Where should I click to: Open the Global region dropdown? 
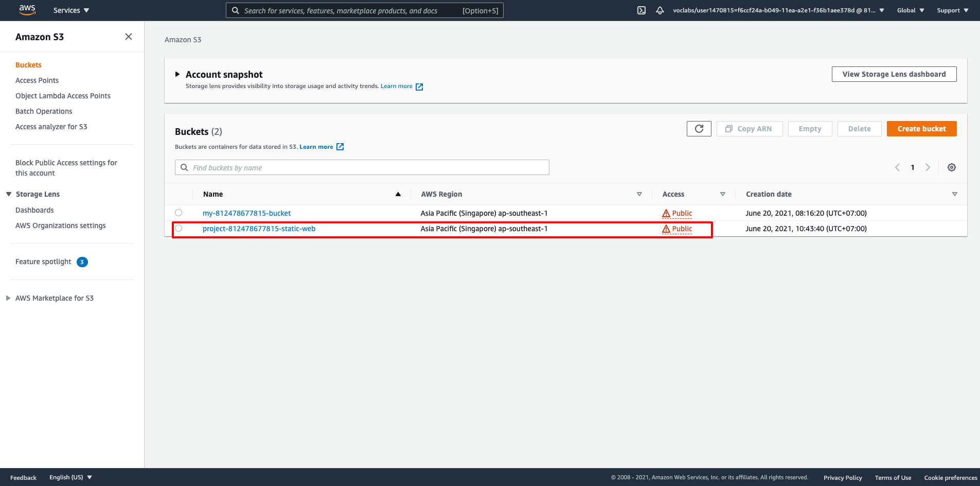click(x=911, y=10)
